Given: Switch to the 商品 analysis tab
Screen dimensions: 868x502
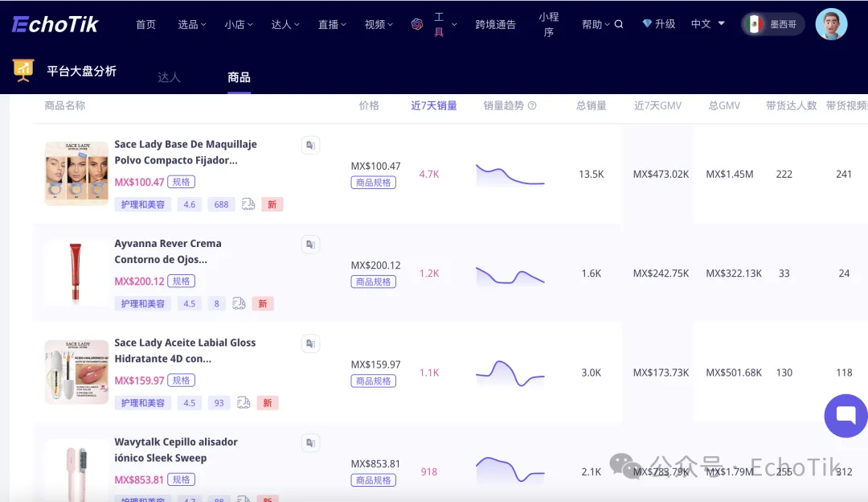Looking at the screenshot, I should pyautogui.click(x=239, y=77).
